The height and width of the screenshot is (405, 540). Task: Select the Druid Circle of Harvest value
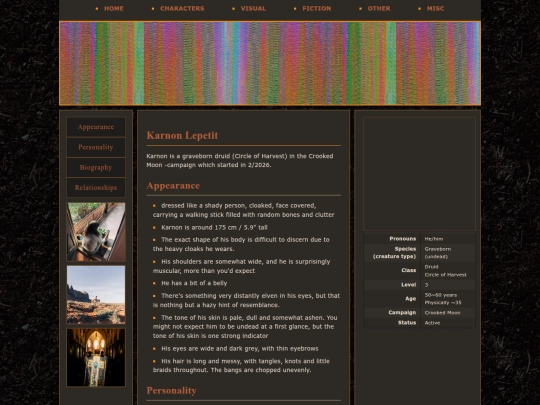[x=445, y=271]
